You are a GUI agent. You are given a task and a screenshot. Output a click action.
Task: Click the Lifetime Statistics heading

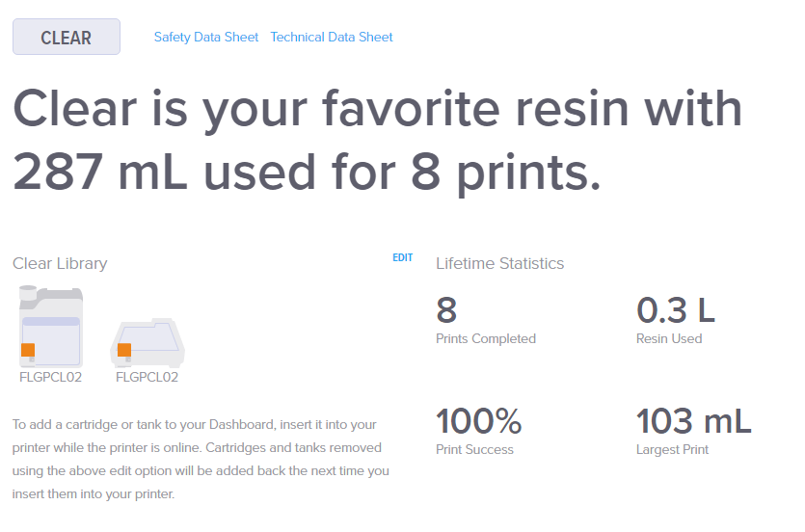[x=499, y=263]
